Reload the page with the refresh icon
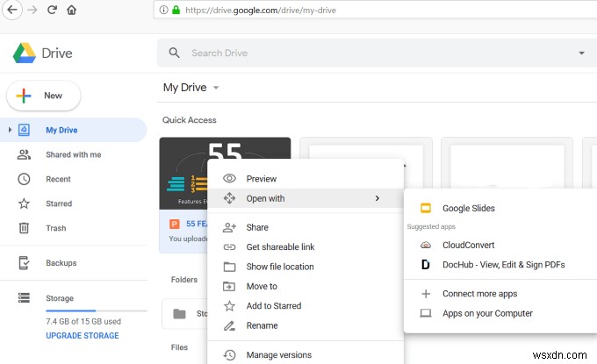This screenshot has height=364, width=597. (52, 10)
